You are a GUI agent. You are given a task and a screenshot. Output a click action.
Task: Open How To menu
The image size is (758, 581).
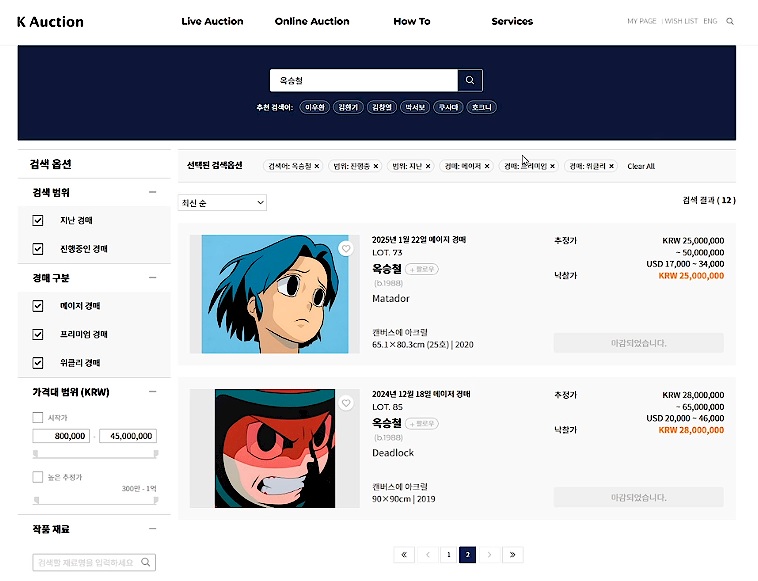coord(412,21)
